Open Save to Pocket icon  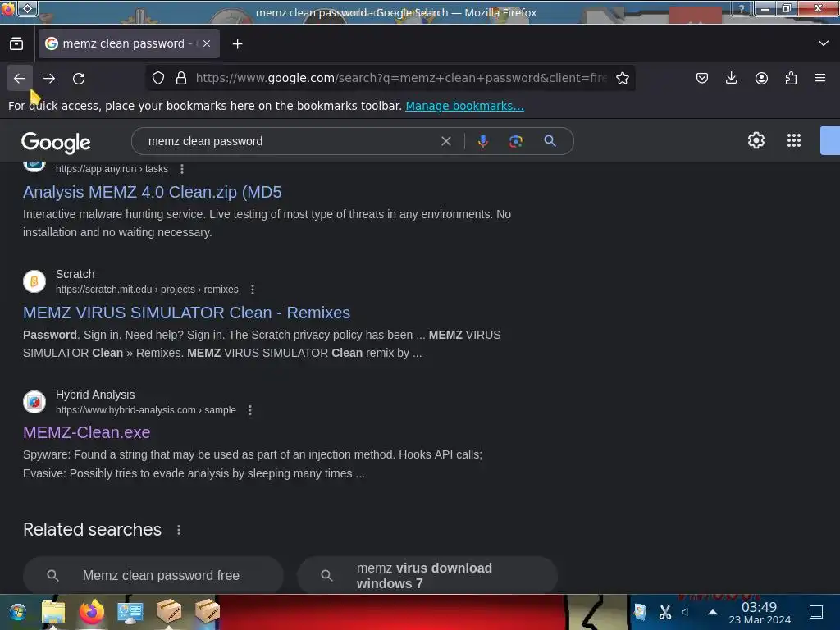coord(702,78)
